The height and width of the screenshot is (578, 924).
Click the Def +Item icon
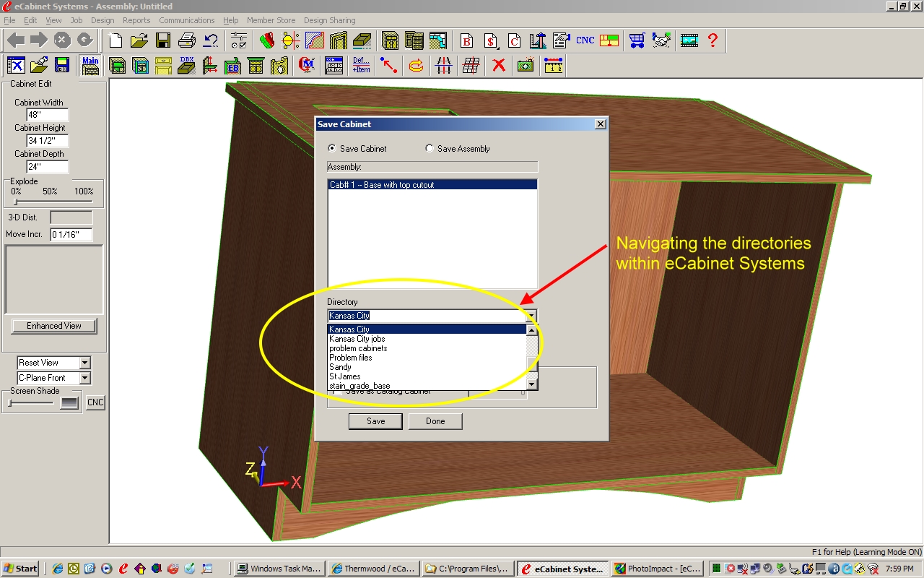pos(362,66)
